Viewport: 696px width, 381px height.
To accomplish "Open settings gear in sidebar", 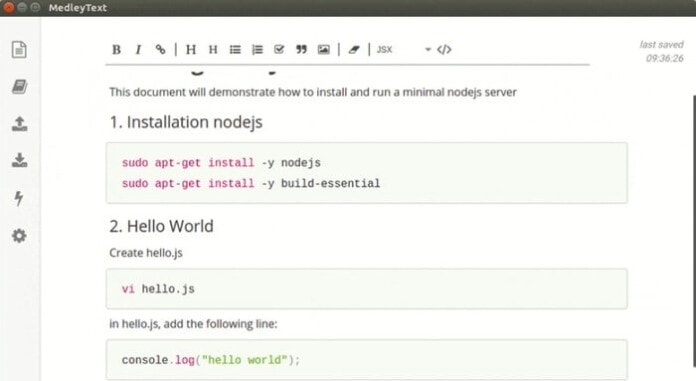I will [x=19, y=236].
